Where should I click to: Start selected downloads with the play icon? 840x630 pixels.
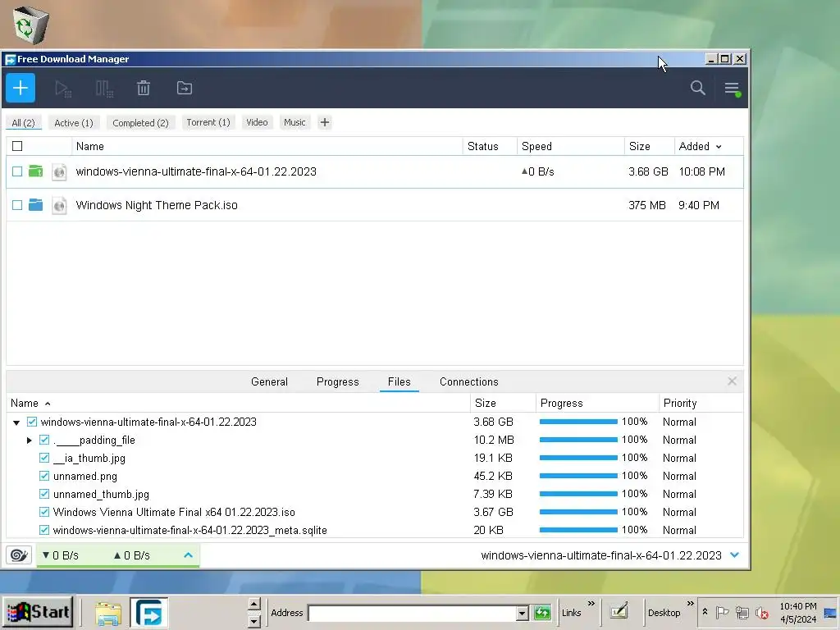63,89
